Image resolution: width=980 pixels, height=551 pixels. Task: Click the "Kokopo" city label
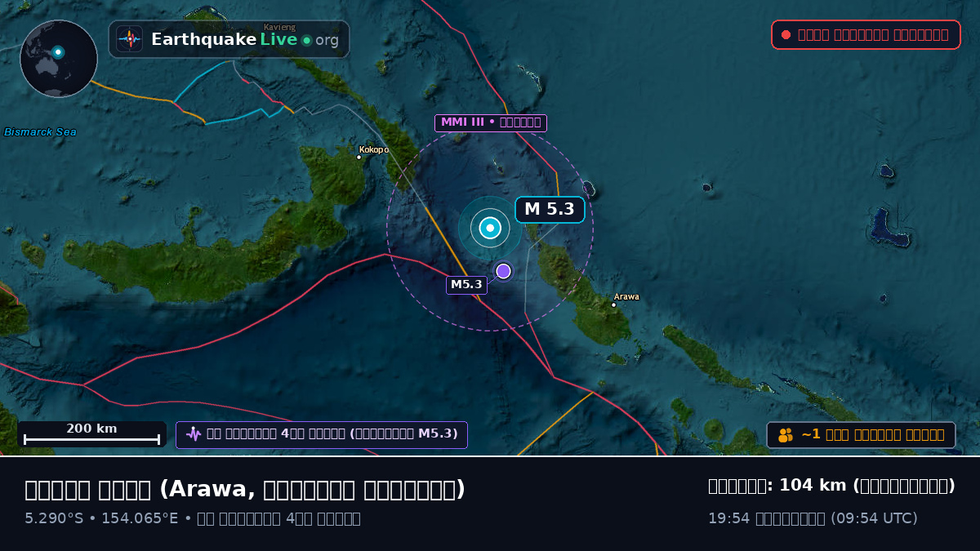click(373, 150)
